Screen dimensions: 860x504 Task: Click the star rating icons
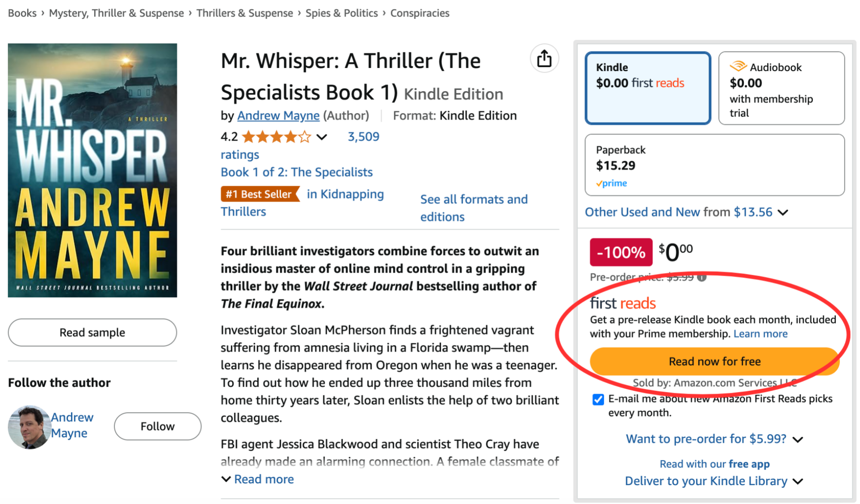[276, 137]
